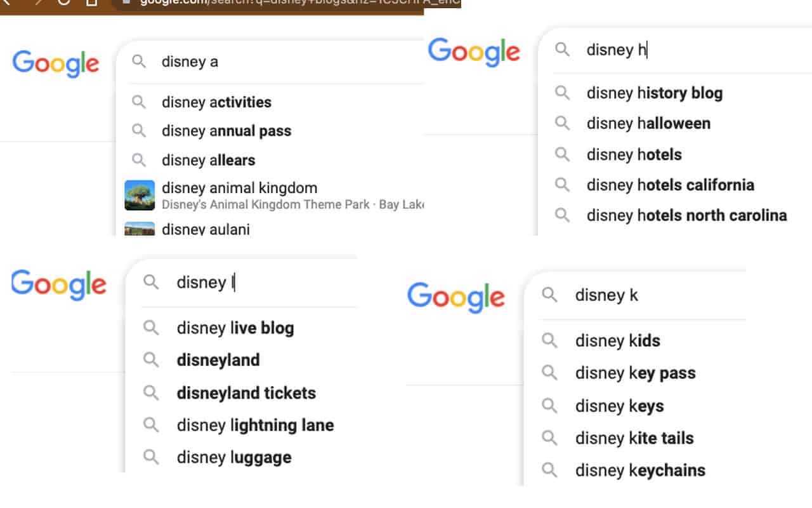This screenshot has width=812, height=508.
Task: Click the Google logo above the 'disney a' search
Action: click(x=56, y=63)
